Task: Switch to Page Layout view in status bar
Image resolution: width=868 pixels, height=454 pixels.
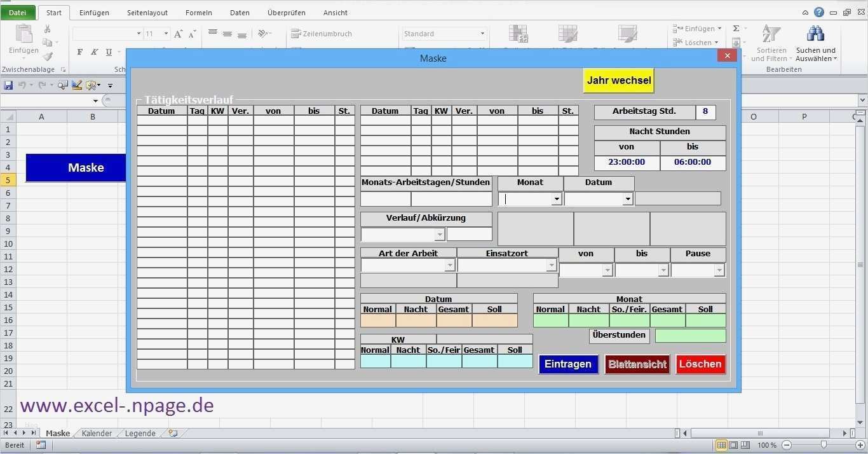Action: [x=733, y=445]
